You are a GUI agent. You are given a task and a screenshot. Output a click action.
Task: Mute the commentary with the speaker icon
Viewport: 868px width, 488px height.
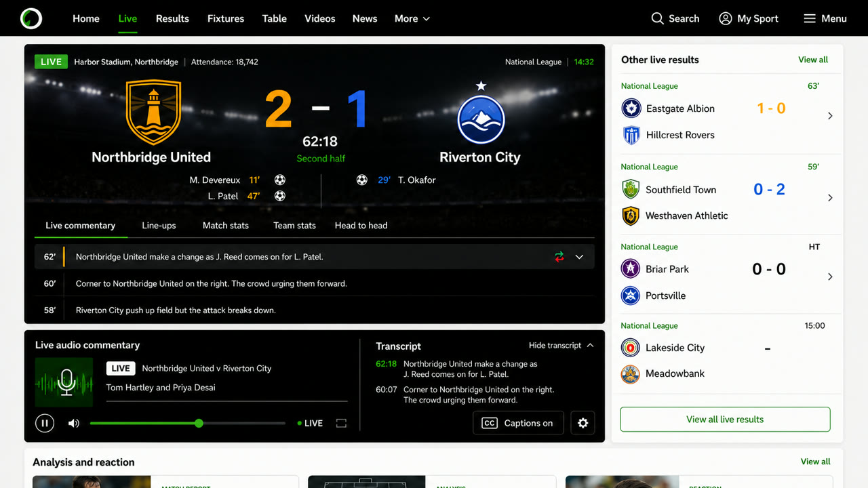(73, 424)
